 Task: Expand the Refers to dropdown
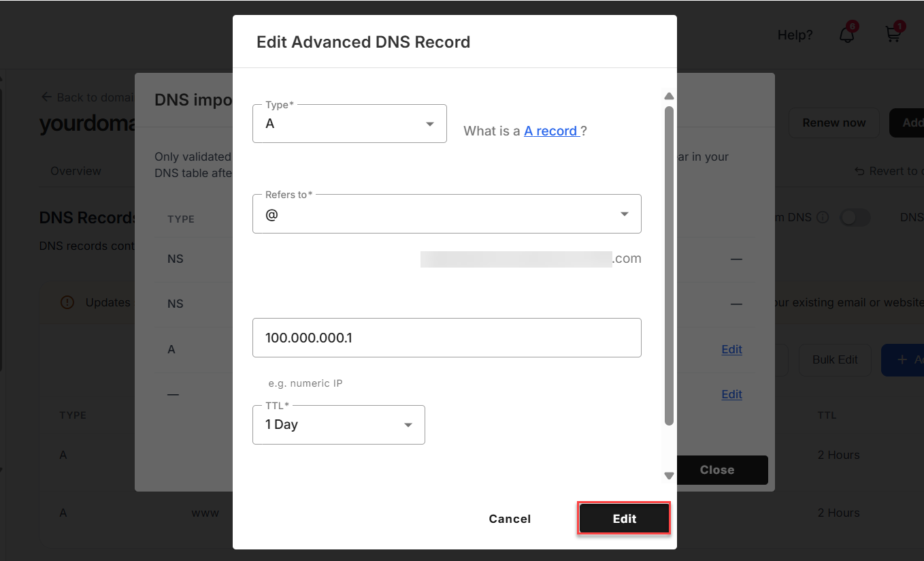(x=446, y=214)
